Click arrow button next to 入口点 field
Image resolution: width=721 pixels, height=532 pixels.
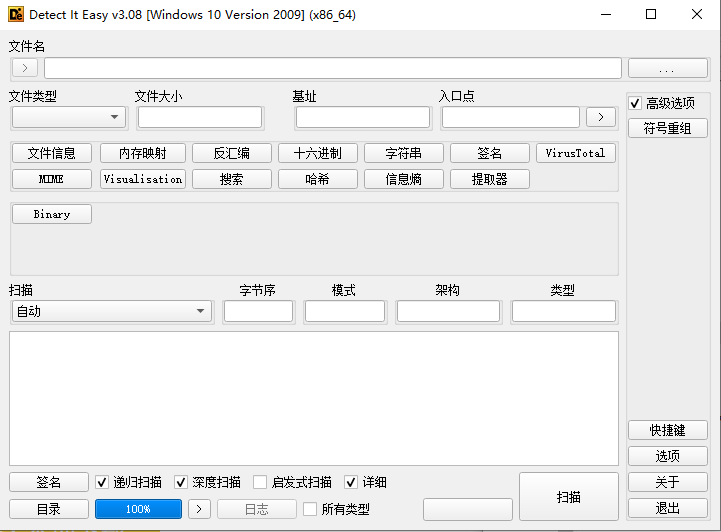coord(601,117)
